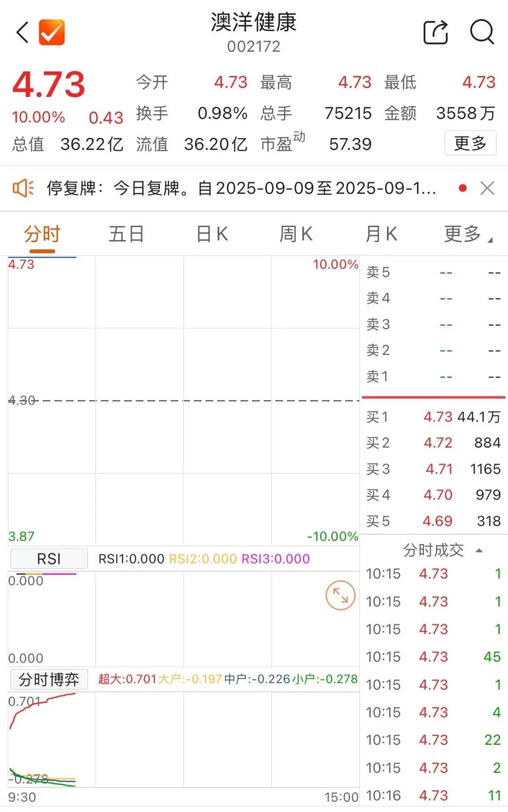The height and width of the screenshot is (812, 508).
Task: Open the 更多 chart period dropdown
Action: pos(468,234)
